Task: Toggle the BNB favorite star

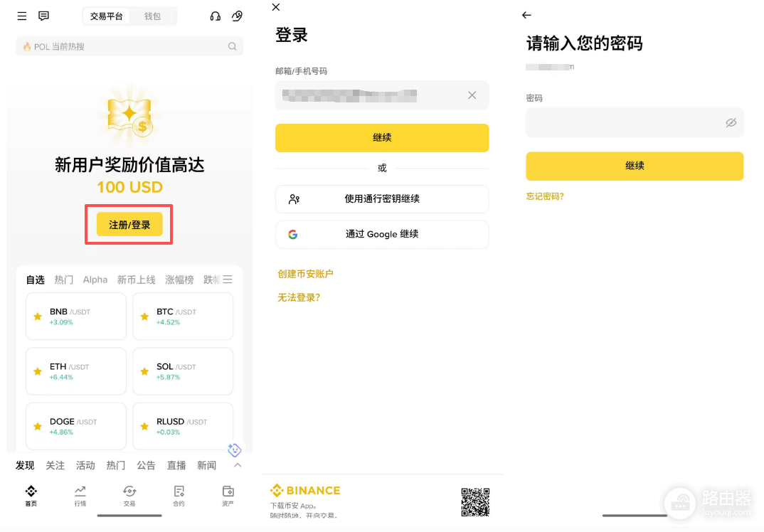Action: [38, 316]
